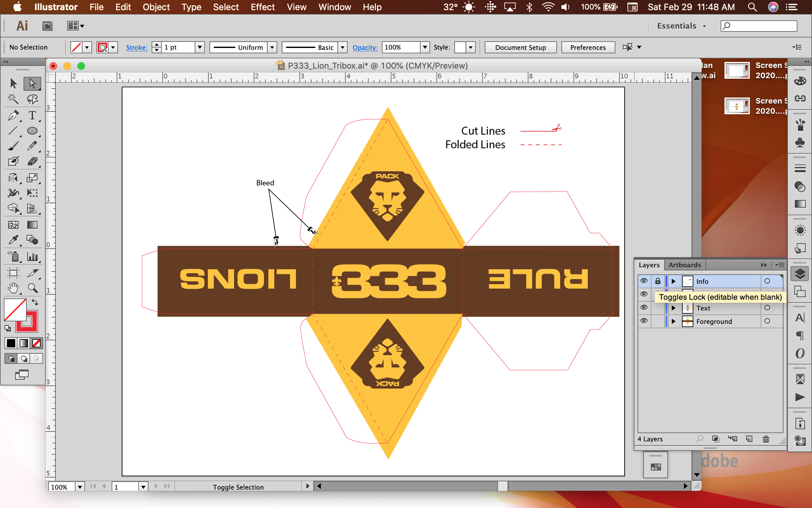Open Stroke panel link

tap(137, 47)
